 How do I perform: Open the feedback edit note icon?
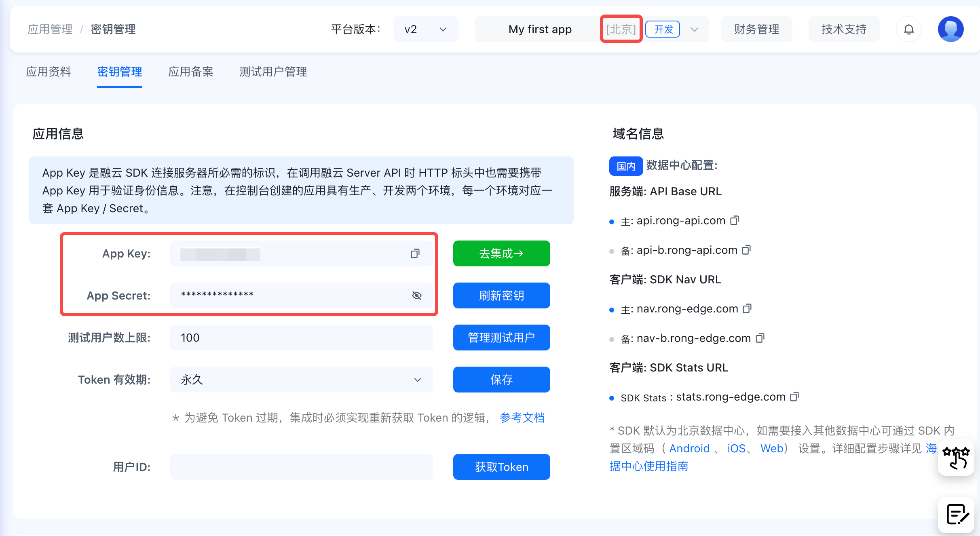(x=957, y=515)
